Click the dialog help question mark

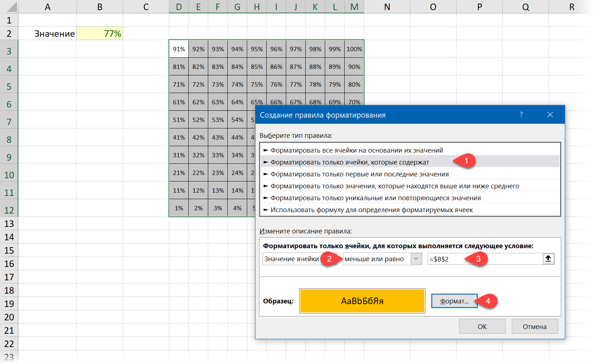521,115
